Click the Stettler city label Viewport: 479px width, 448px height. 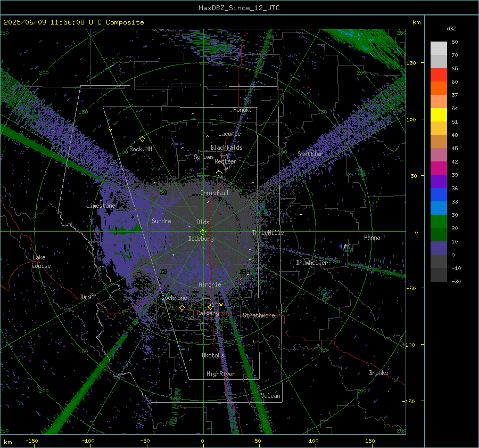coord(310,154)
